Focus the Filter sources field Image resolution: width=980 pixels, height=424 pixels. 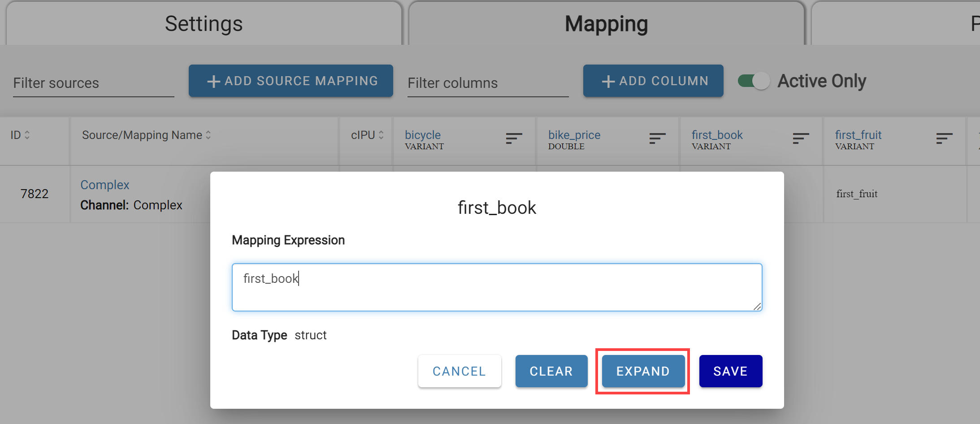[93, 83]
